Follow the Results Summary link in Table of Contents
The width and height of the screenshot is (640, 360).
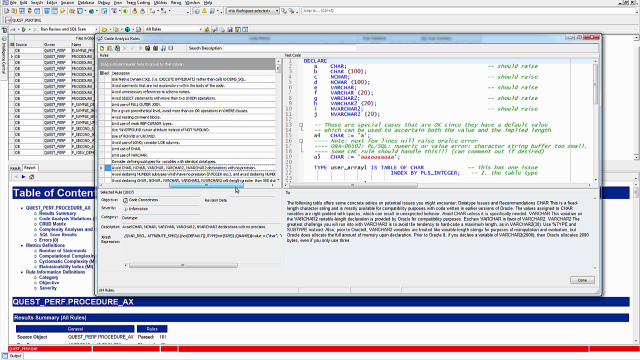[x=58, y=213]
